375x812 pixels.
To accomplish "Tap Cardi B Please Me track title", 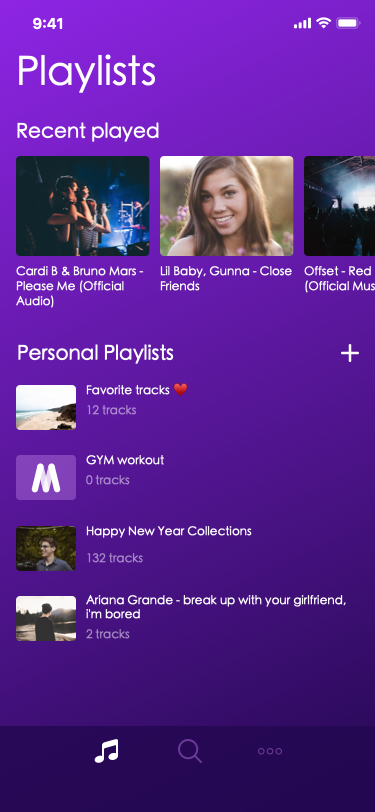I will point(80,286).
